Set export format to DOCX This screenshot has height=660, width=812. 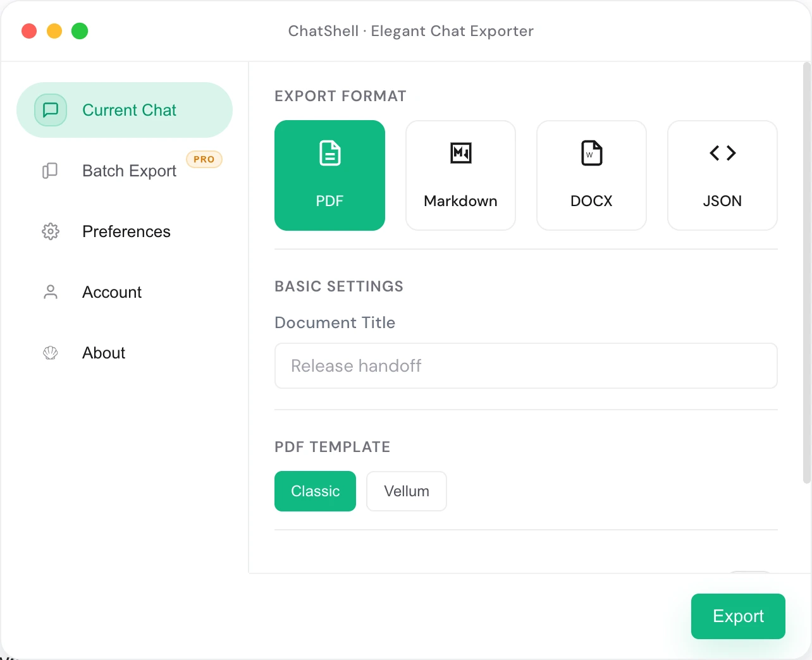click(591, 176)
